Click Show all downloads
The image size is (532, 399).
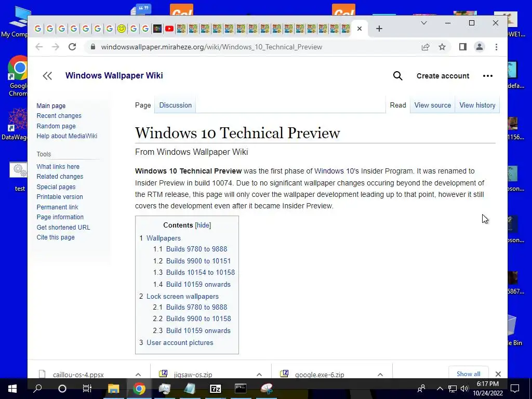[468, 374]
